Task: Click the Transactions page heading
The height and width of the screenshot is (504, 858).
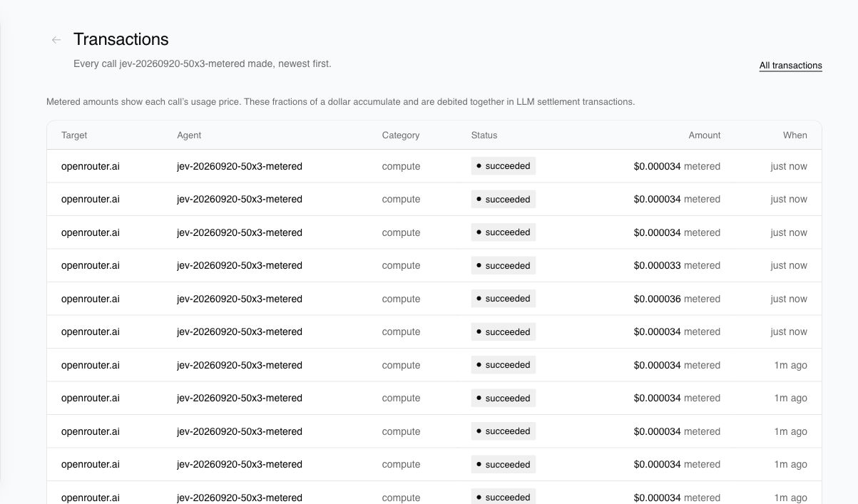Action: click(x=121, y=40)
